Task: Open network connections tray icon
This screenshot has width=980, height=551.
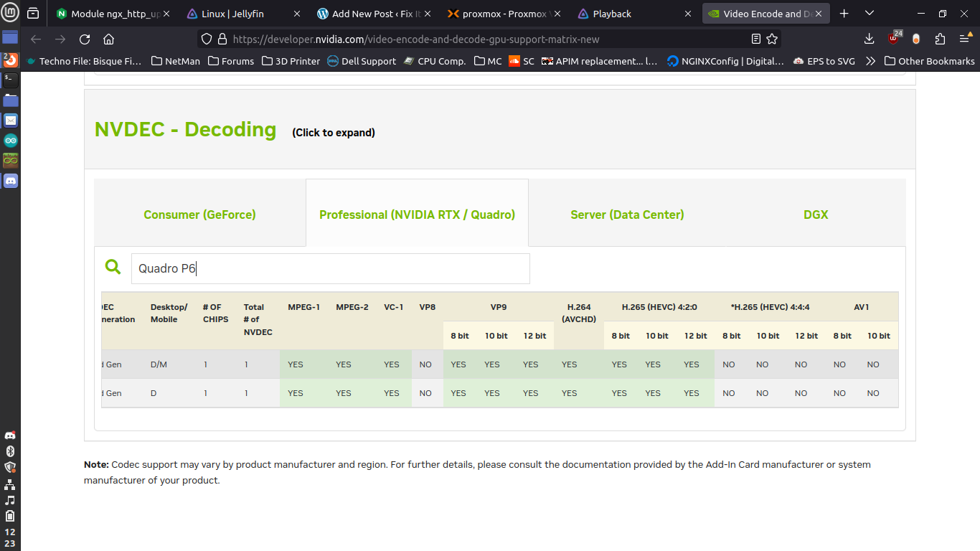Action: (x=10, y=484)
